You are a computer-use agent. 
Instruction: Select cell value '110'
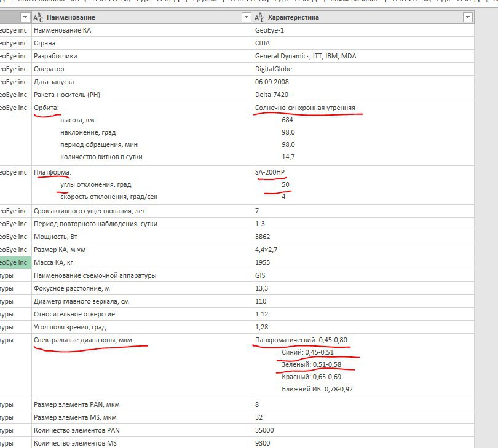(x=363, y=301)
